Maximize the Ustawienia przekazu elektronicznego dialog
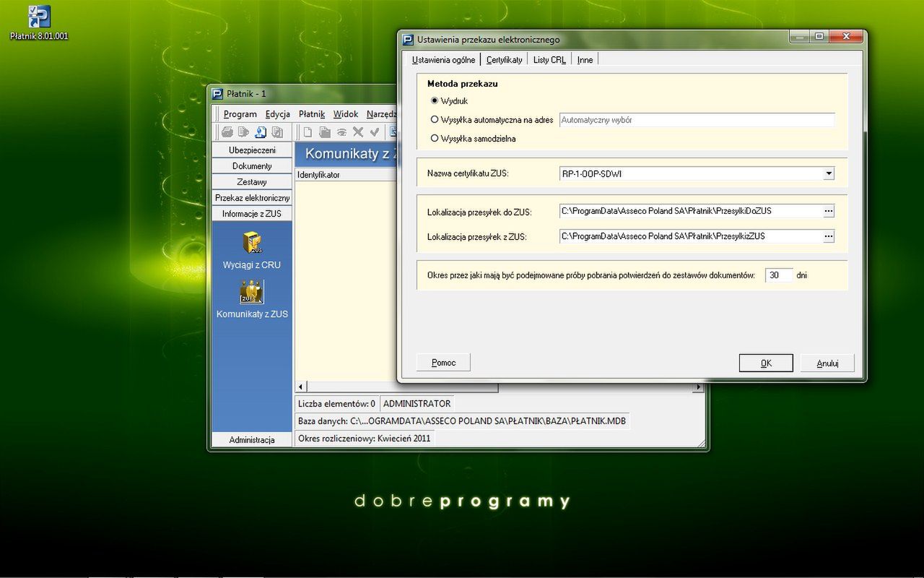The image size is (924, 578). [819, 36]
